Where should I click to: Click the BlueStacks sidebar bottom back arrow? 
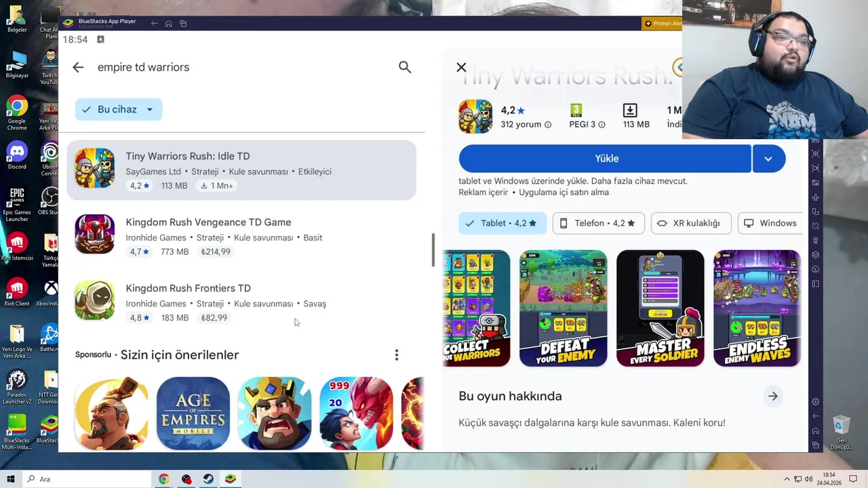pos(816,415)
